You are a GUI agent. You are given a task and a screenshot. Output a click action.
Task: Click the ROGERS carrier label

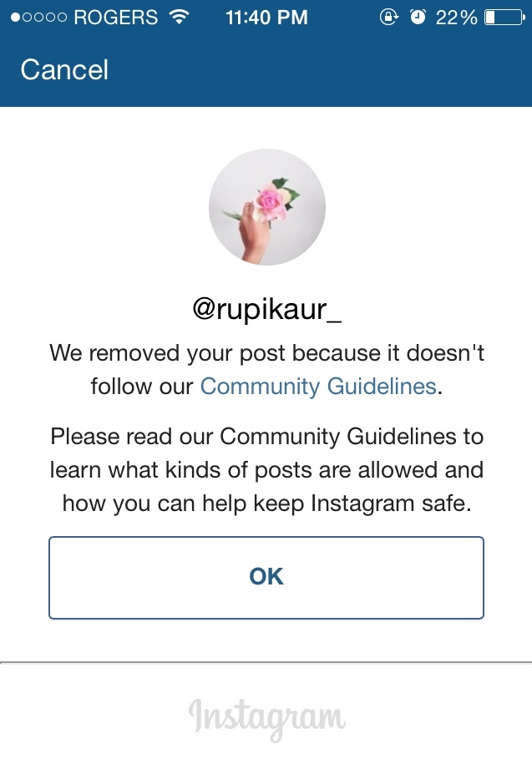116,18
